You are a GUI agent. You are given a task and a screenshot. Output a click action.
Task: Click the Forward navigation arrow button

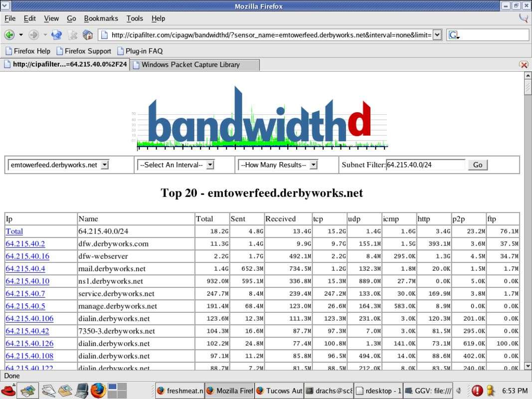pos(33,34)
